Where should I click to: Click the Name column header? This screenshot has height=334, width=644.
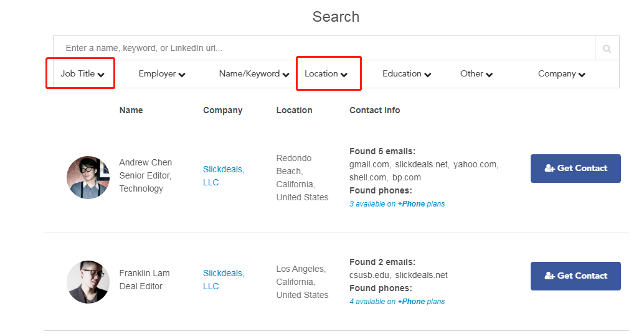click(131, 111)
